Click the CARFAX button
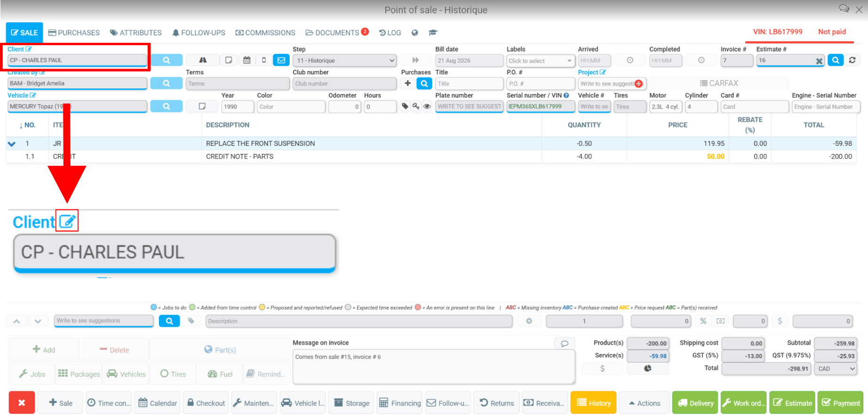This screenshot has width=868, height=417. pyautogui.click(x=719, y=83)
